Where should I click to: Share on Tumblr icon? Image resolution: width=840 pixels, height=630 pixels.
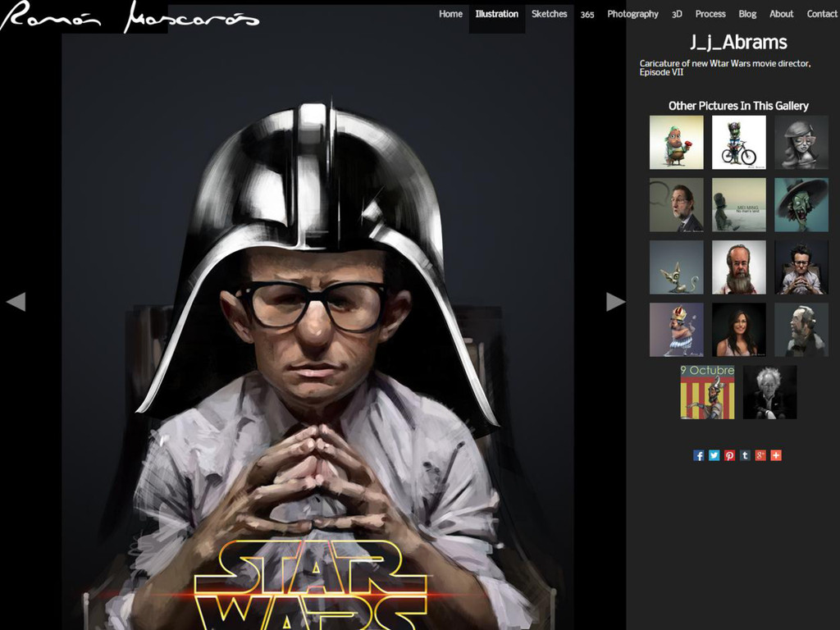(x=745, y=455)
